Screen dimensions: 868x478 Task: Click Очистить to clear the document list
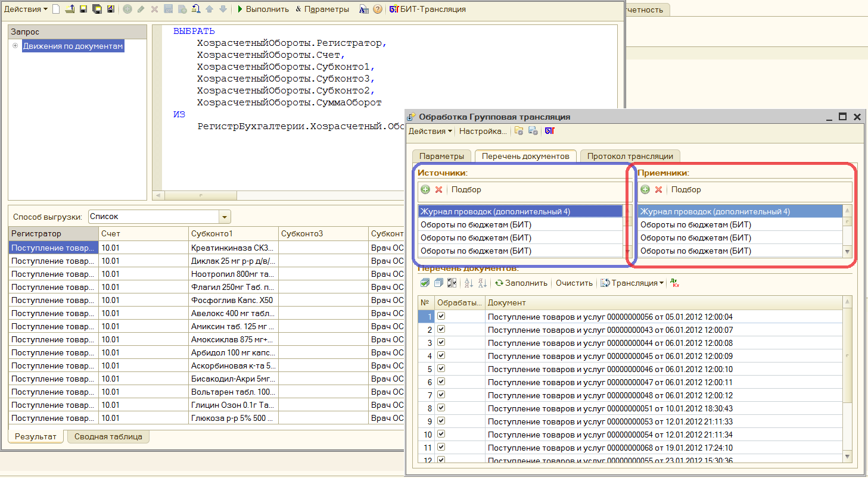click(x=574, y=283)
